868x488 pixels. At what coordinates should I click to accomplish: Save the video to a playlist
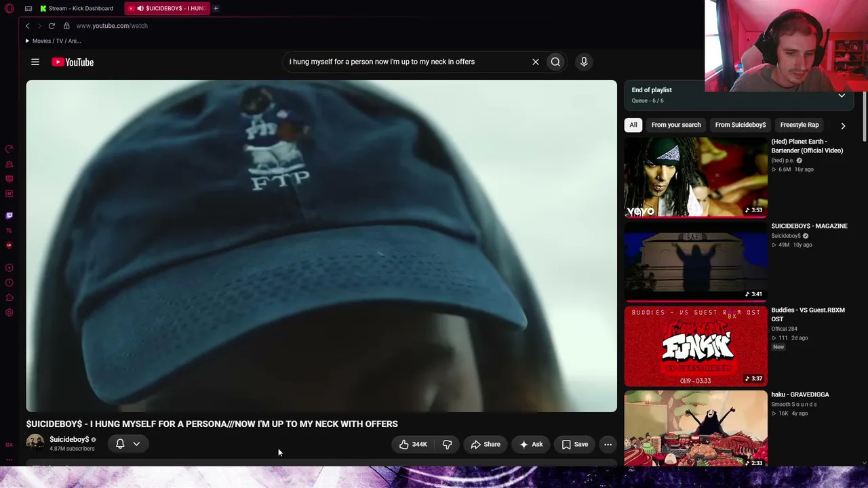575,445
